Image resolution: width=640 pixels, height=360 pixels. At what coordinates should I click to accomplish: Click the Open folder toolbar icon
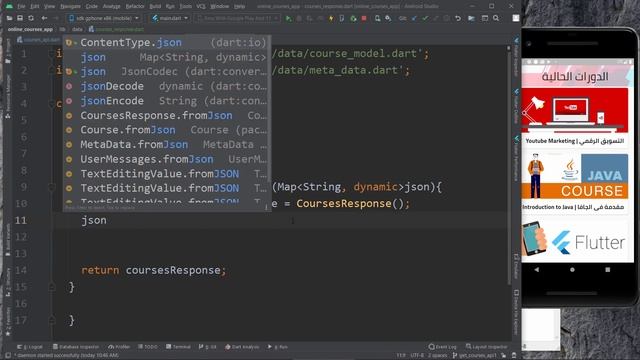[9, 18]
